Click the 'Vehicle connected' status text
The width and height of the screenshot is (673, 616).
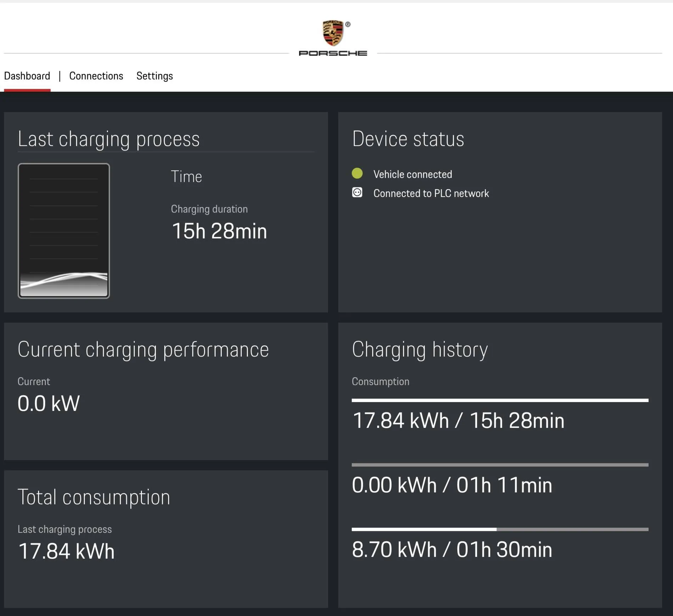tap(413, 174)
